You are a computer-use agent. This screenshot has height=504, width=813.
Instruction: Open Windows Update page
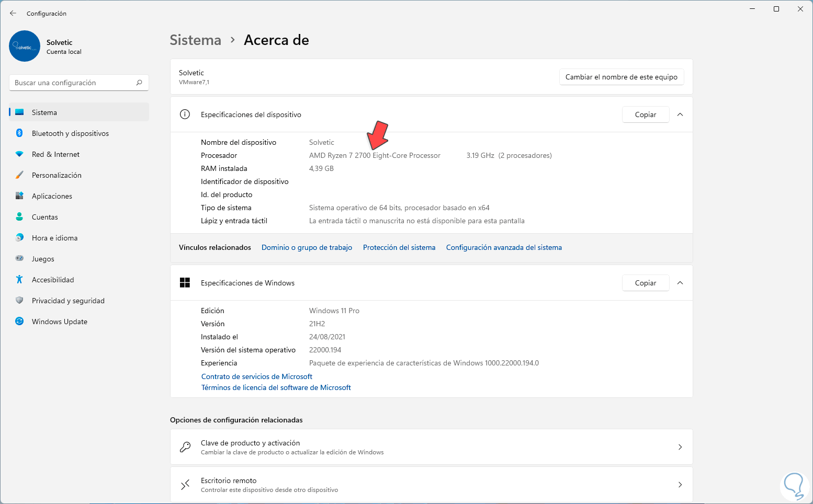coord(79,322)
